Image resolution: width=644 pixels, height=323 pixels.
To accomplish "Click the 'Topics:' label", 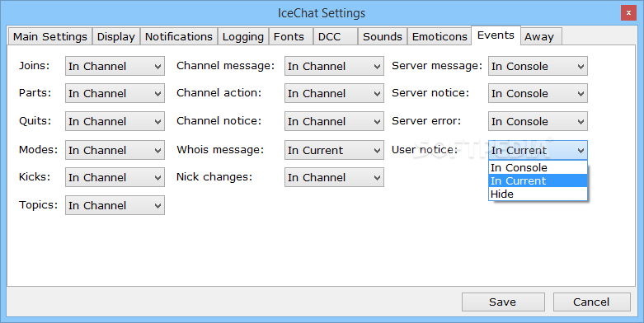I will tap(38, 205).
